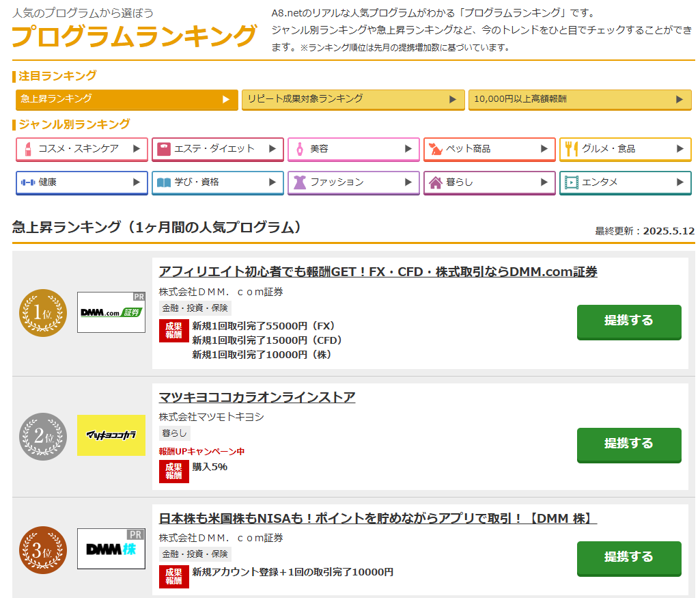Screen dimensions: 700x598
Task: Open the マツキヨココカラオンラインストア title link
Action: pyautogui.click(x=257, y=397)
